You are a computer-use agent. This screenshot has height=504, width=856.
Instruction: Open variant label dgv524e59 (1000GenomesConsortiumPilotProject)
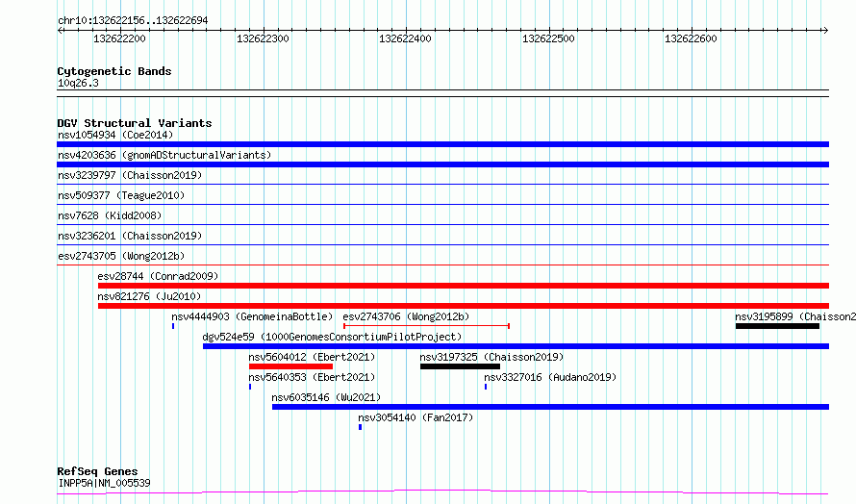click(x=332, y=337)
